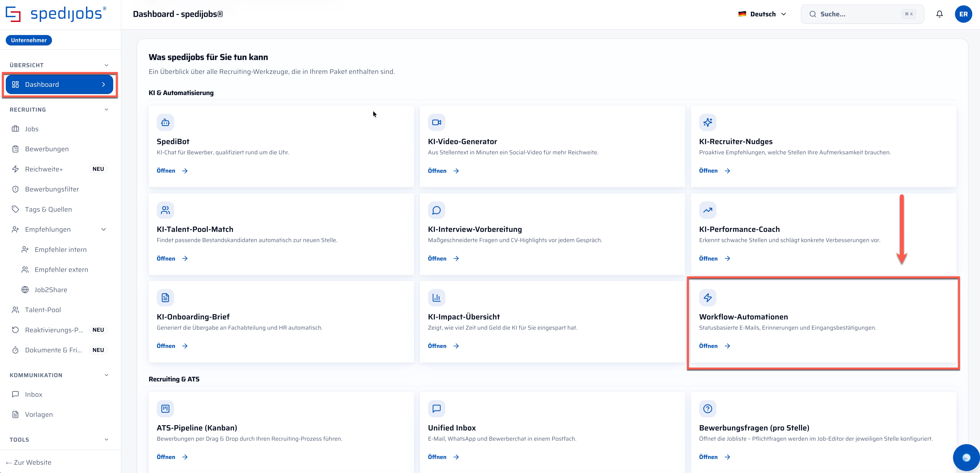Screen dimensions: 980x473
Task: Click the Unternehmer role badge
Action: point(28,40)
